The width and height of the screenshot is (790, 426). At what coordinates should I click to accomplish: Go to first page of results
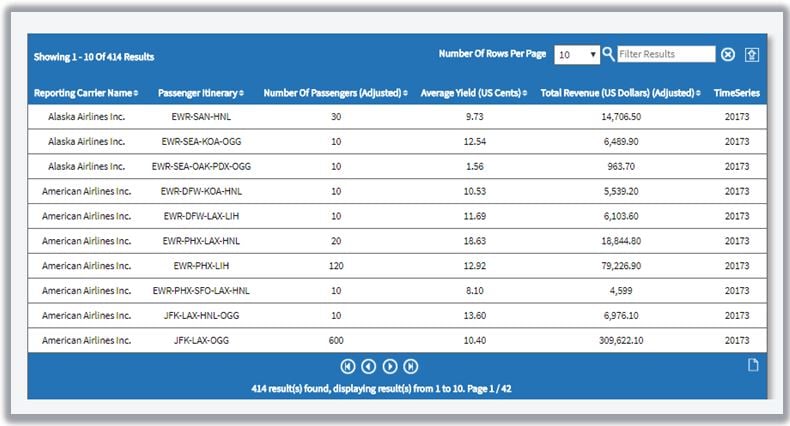point(348,366)
